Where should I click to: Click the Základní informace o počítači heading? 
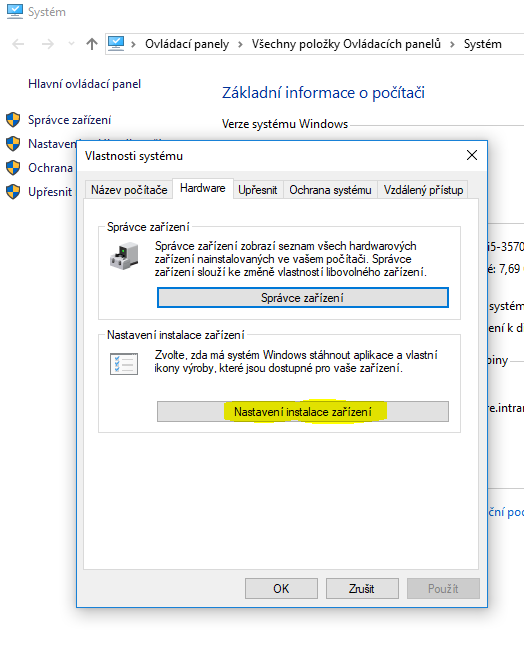(x=323, y=93)
